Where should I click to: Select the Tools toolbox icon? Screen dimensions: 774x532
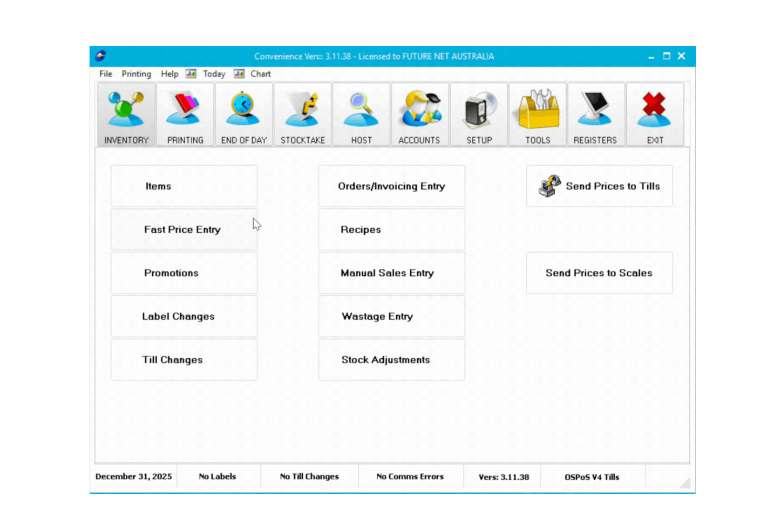pyautogui.click(x=537, y=115)
